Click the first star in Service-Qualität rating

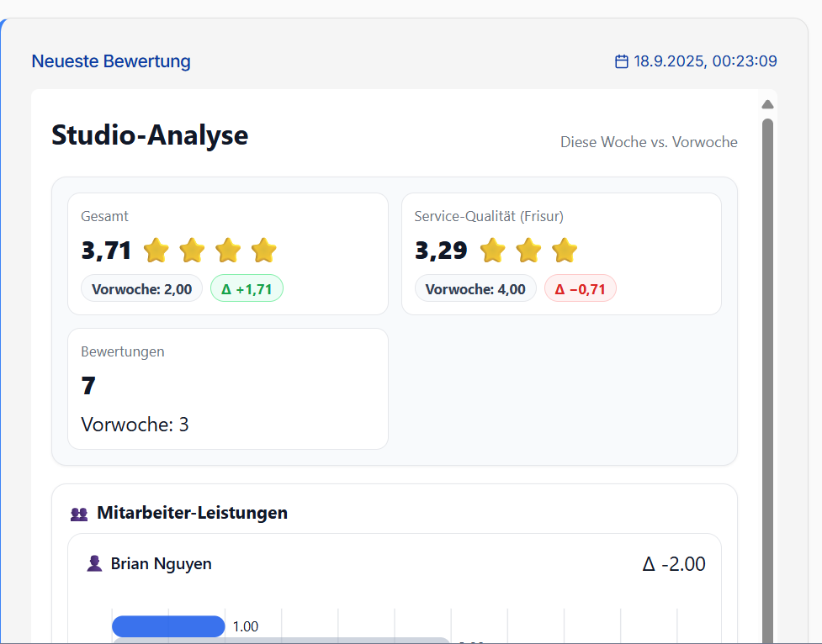[x=492, y=251]
